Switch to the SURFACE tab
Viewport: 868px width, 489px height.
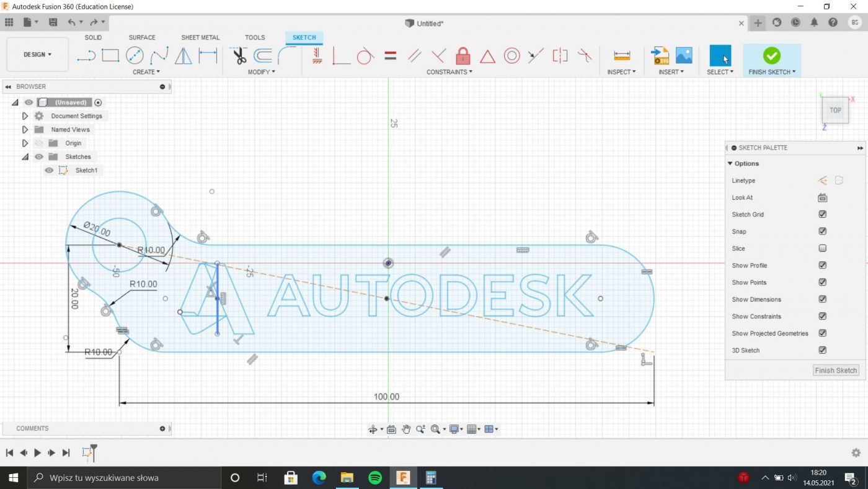pos(142,37)
